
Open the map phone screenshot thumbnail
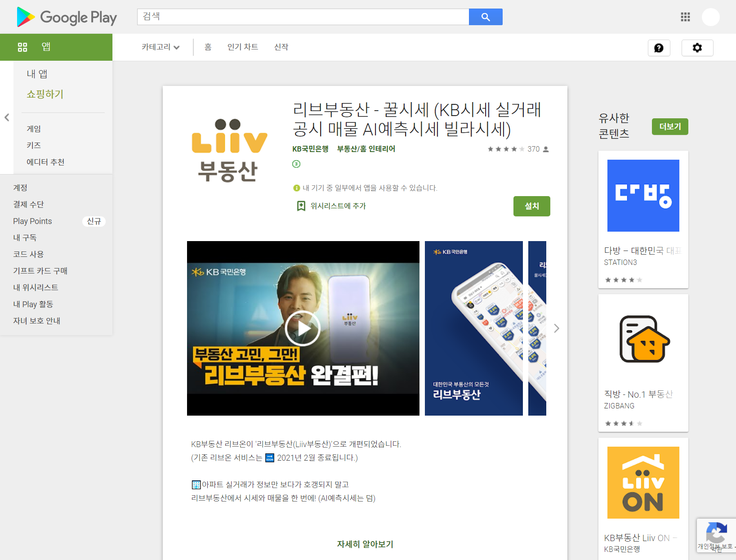click(x=473, y=328)
